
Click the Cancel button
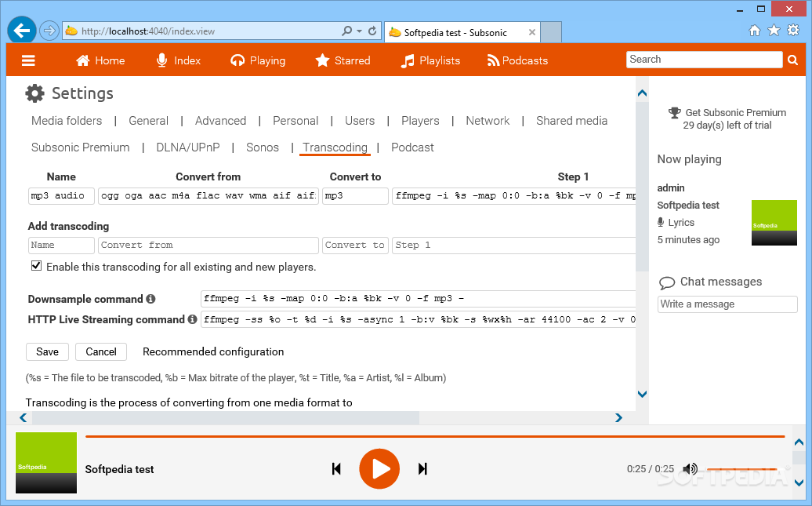point(101,351)
